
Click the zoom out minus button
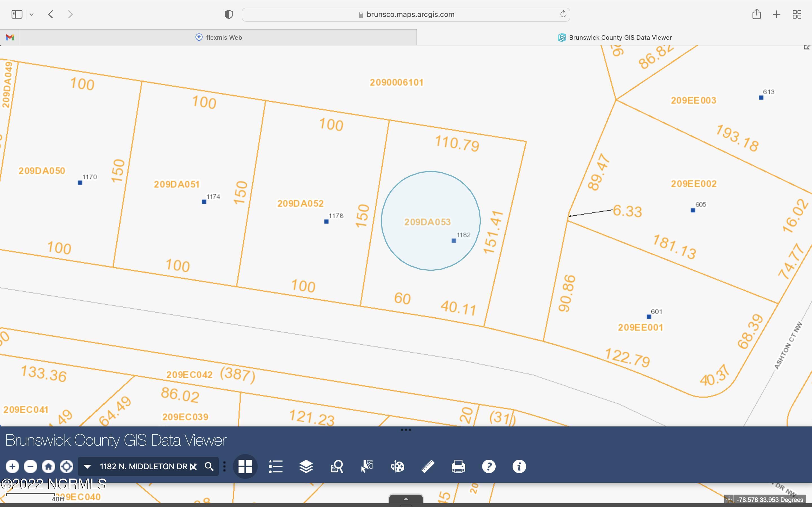tap(30, 466)
